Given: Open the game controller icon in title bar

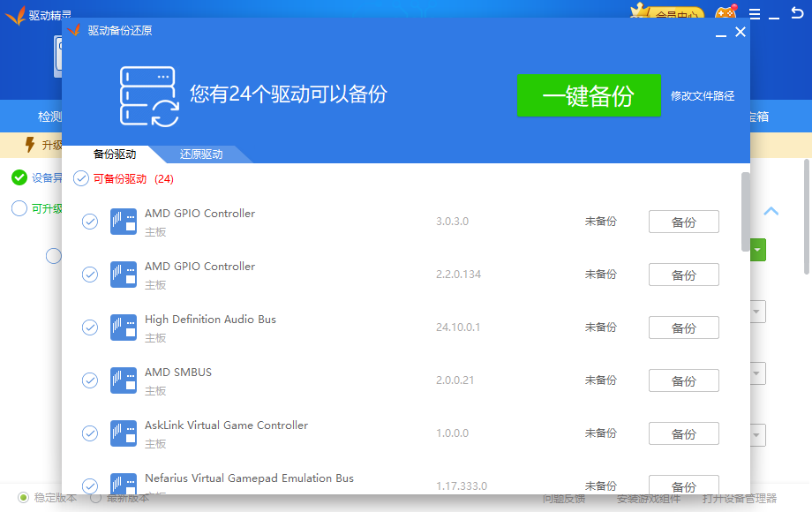Looking at the screenshot, I should click(x=726, y=14).
